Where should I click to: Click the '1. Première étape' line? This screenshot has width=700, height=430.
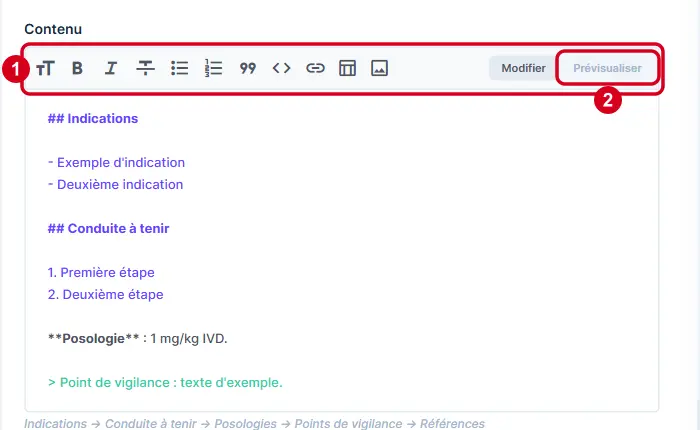101,272
